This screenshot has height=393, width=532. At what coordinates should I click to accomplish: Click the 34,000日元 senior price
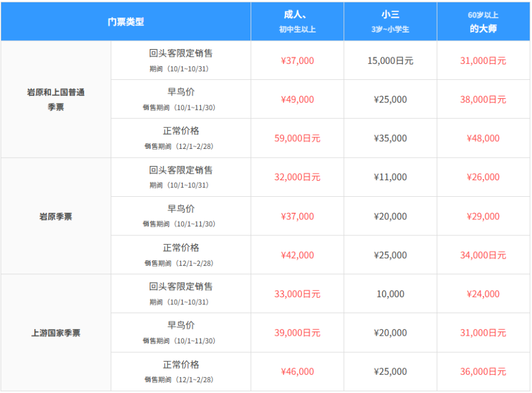click(483, 255)
